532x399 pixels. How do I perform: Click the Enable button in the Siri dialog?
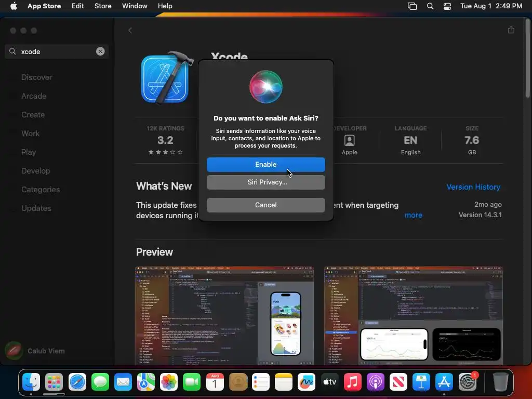pyautogui.click(x=265, y=165)
